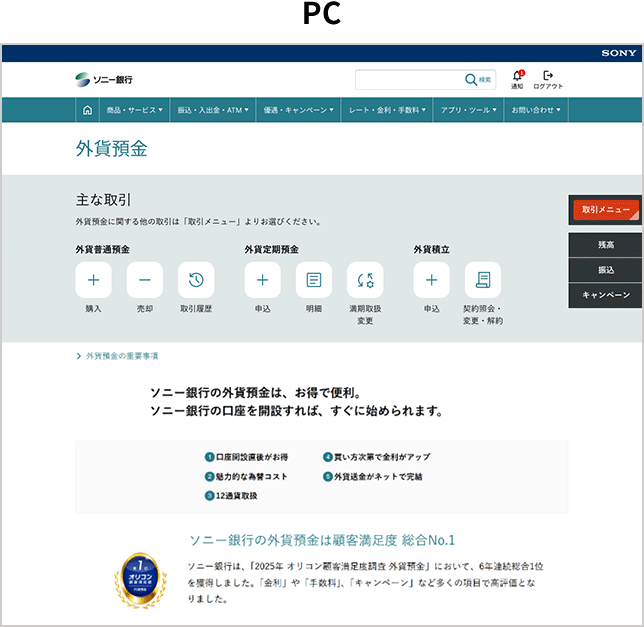644x627 pixels.
Task: Click 満期取扱変更 icon
Action: 365,280
